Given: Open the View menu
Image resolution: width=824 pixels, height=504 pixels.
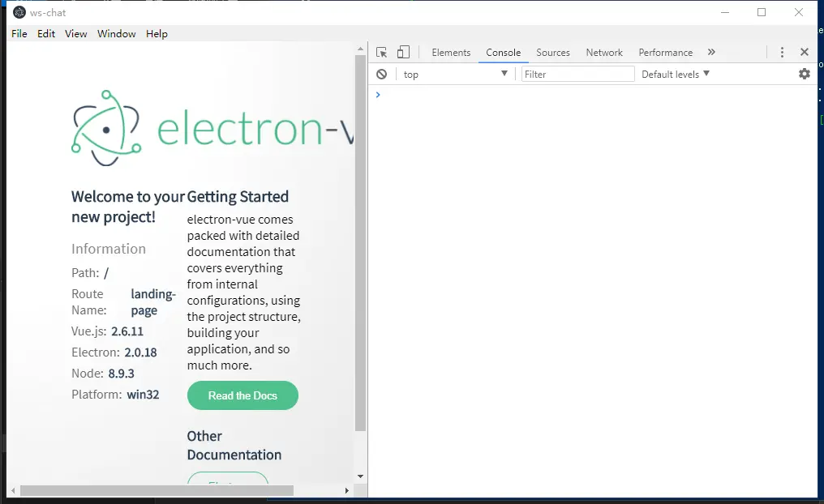Looking at the screenshot, I should coord(75,33).
